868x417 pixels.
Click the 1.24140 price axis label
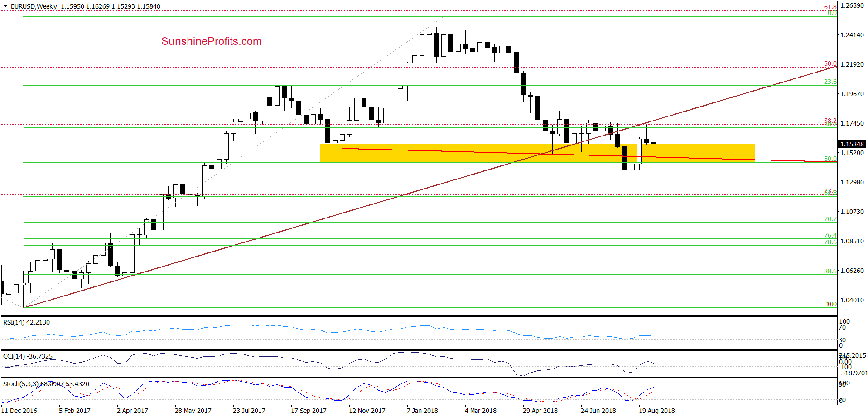(x=852, y=35)
